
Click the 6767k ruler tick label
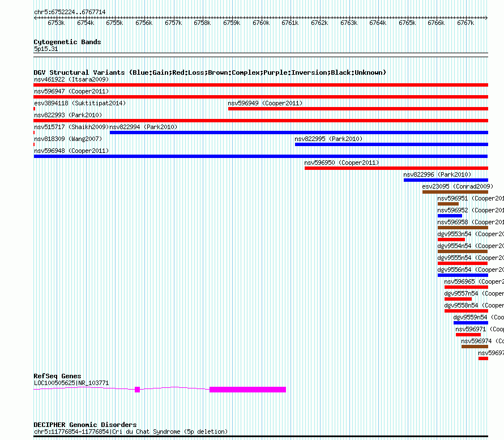[465, 23]
